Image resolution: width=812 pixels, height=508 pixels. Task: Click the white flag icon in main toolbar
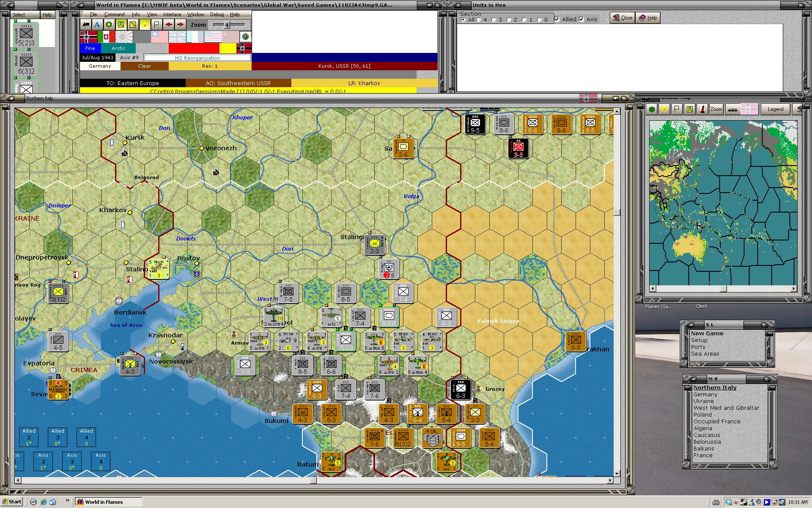click(x=156, y=25)
